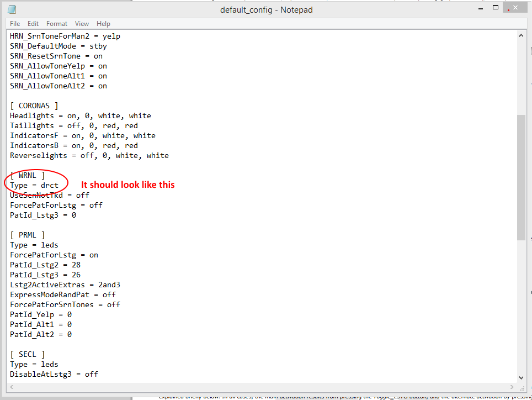The height and width of the screenshot is (400, 532).
Task: Click the 'ExpressModeRandPat = off' line
Action: (x=63, y=294)
